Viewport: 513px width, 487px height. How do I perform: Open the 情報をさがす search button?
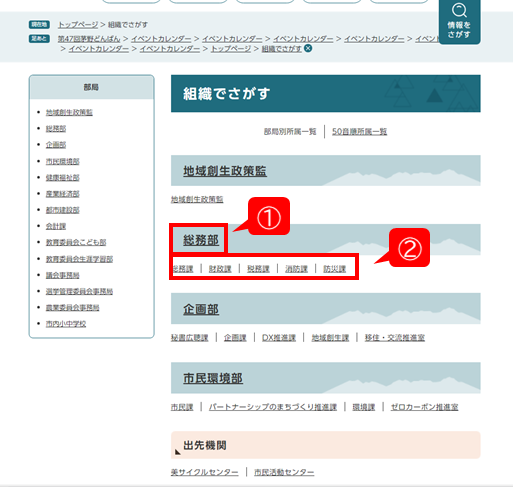[x=459, y=22]
